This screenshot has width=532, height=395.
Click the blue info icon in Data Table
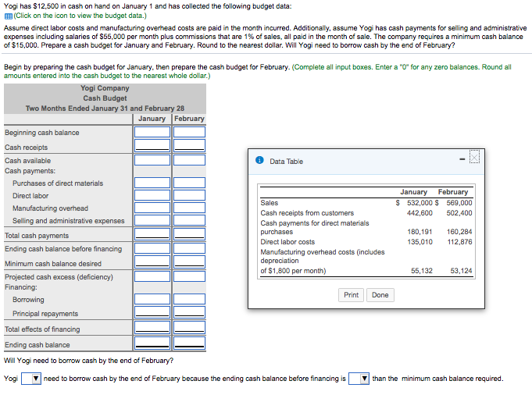tap(259, 160)
